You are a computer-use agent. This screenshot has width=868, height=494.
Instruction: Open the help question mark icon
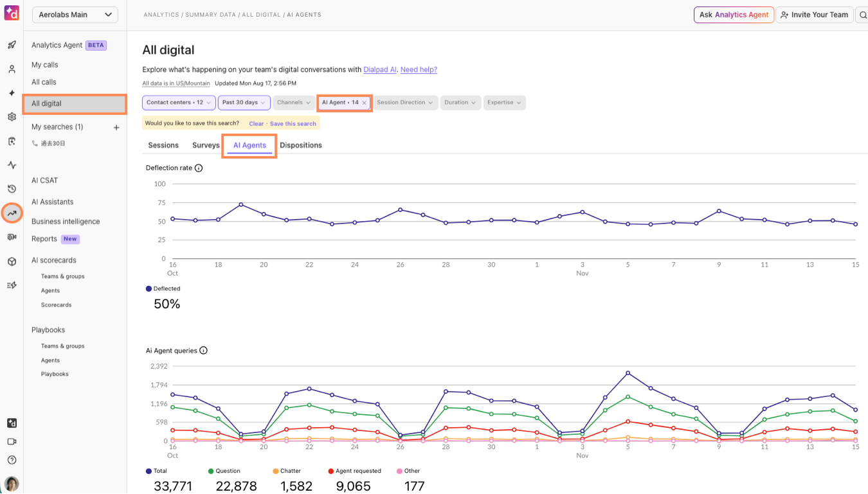coord(12,460)
